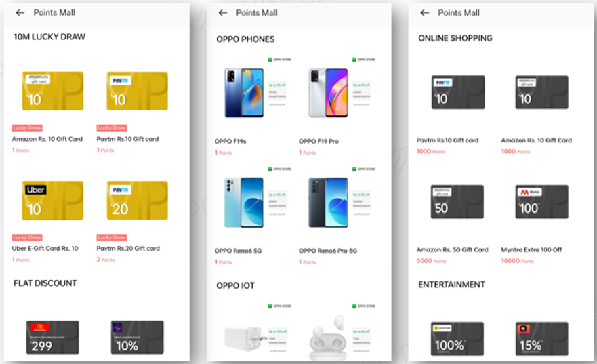The image size is (597, 364).
Task: Open the McDonald's 299 flat discount card
Action: (x=53, y=337)
